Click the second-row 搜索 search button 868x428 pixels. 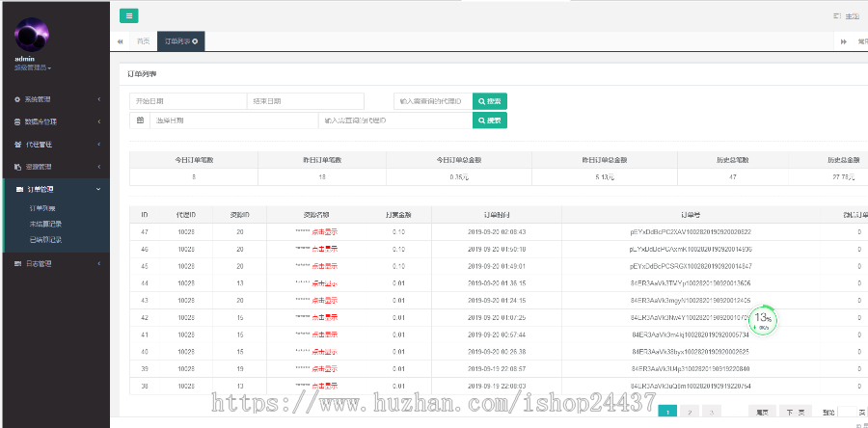tap(490, 120)
